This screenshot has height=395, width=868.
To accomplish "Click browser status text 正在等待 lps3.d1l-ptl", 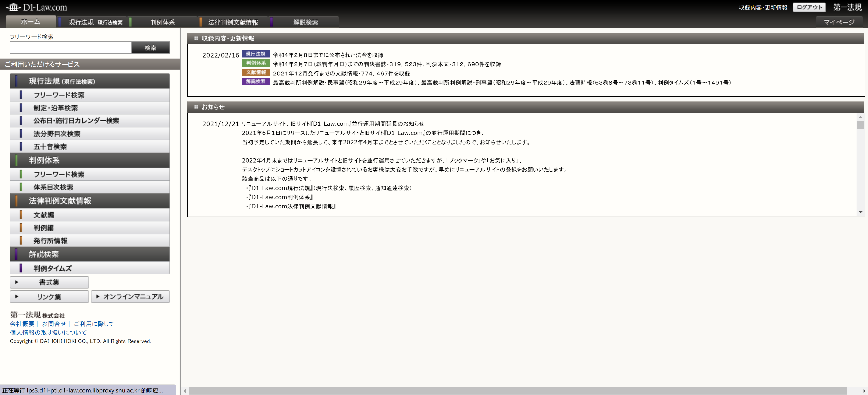I will click(83, 391).
